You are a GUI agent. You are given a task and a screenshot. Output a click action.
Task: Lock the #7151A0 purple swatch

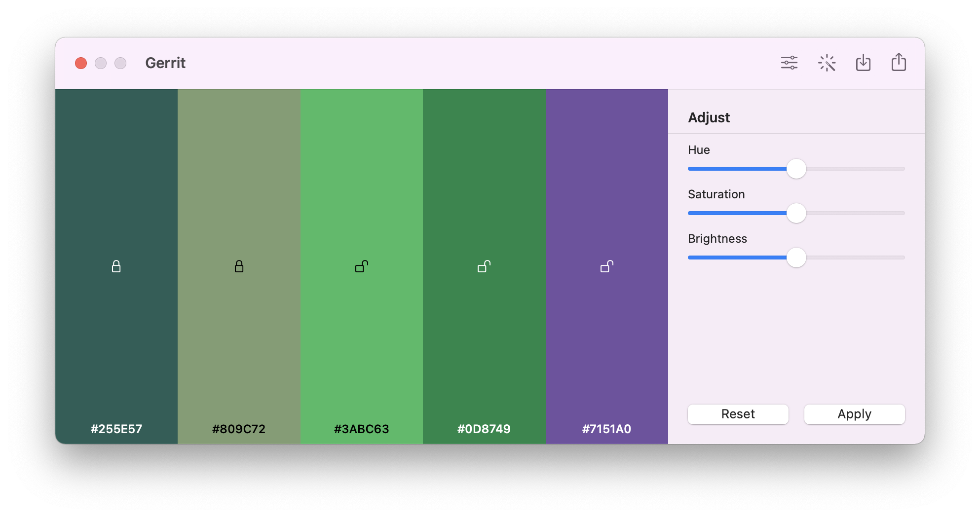(606, 266)
